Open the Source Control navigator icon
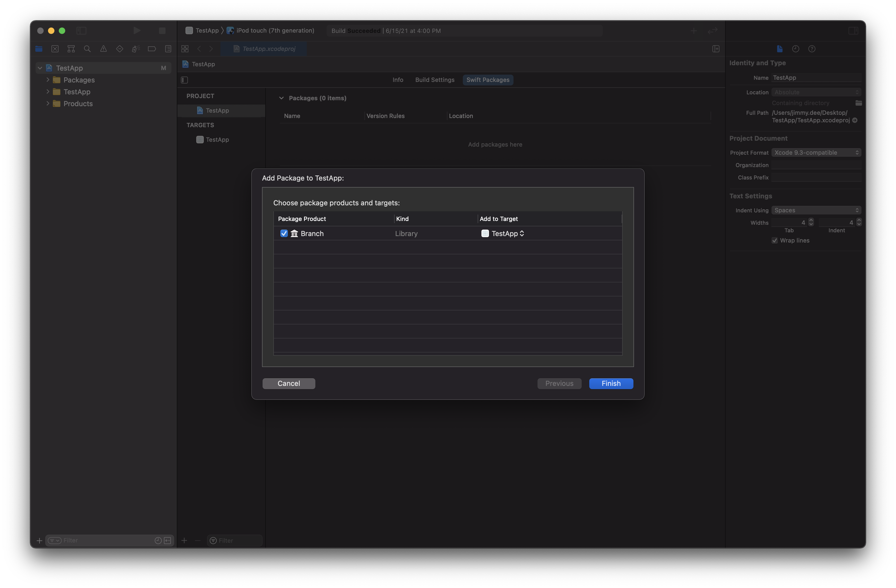Viewport: 896px width, 588px height. (55, 49)
